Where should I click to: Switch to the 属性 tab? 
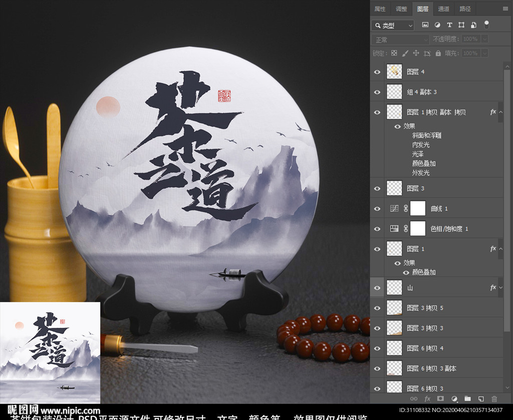380,9
